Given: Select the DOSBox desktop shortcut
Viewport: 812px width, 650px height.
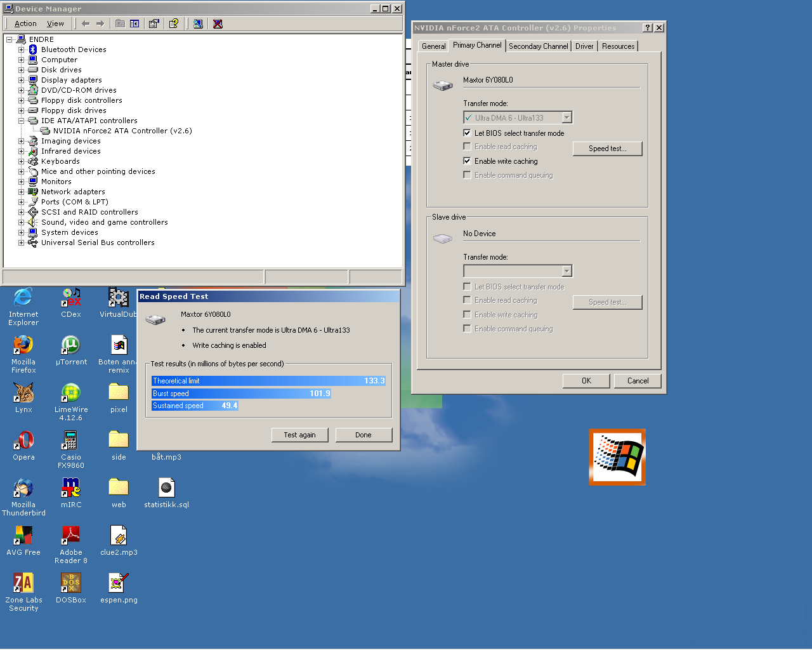Looking at the screenshot, I should click(x=70, y=583).
